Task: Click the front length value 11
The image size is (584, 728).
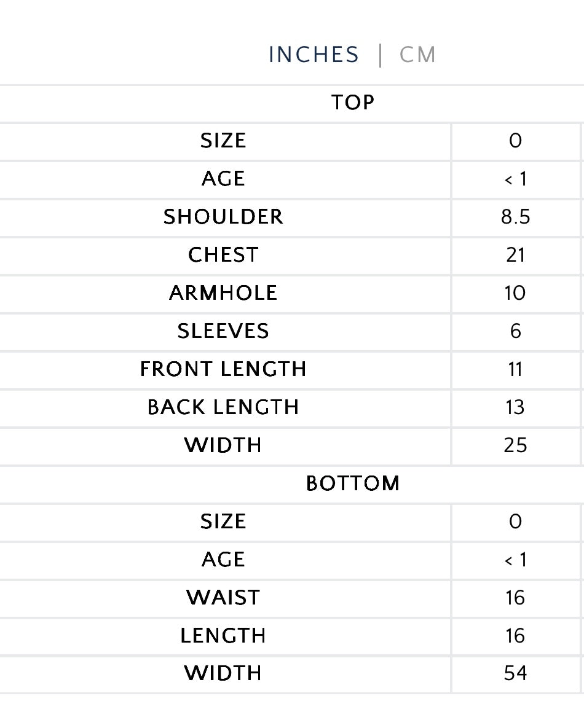Action: coord(515,369)
